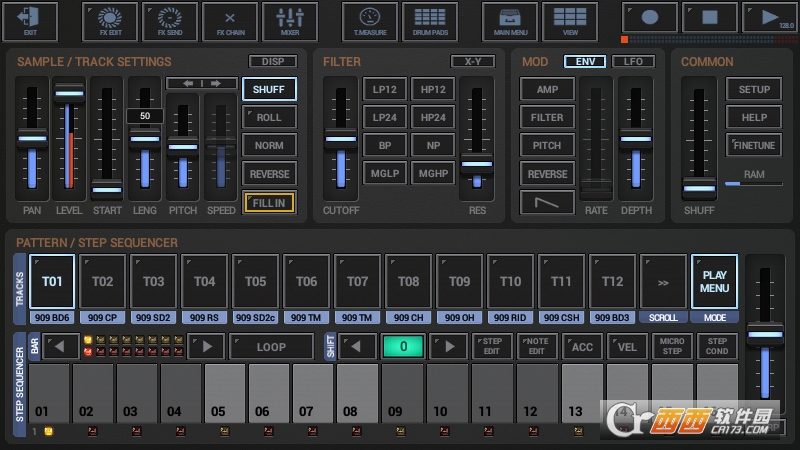Open SETUP in COMMON section
The image size is (800, 450).
[754, 89]
